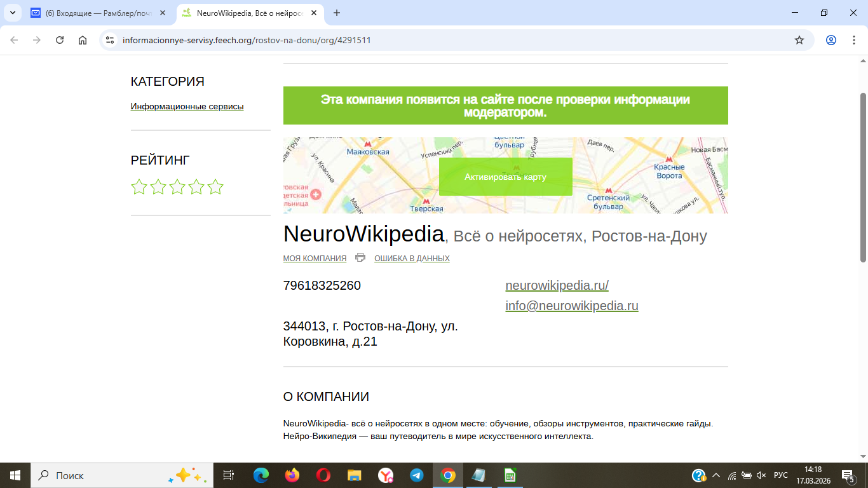868x488 pixels.
Task: Visit the neurowikipedia.ru/ website link
Action: pyautogui.click(x=557, y=286)
